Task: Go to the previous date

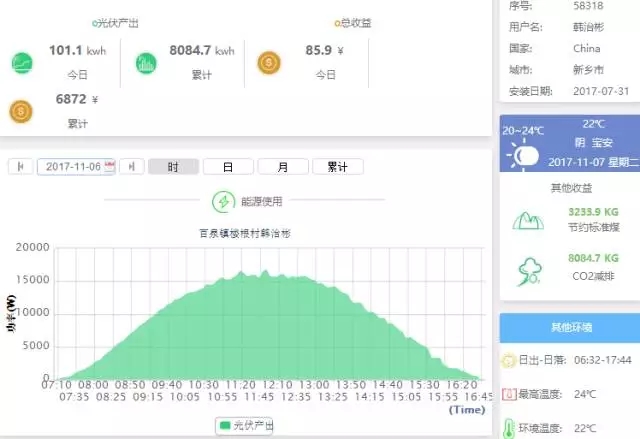Action: click(20, 166)
